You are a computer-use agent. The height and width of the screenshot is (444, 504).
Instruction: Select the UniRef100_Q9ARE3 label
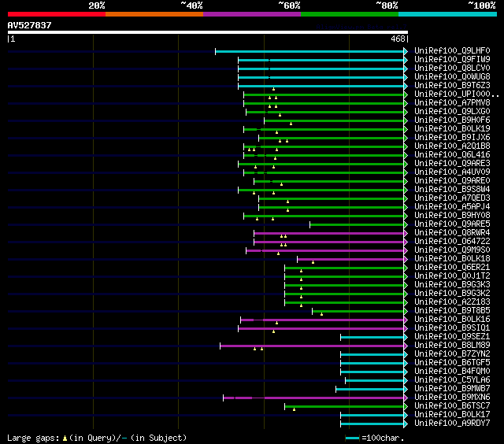(452, 164)
